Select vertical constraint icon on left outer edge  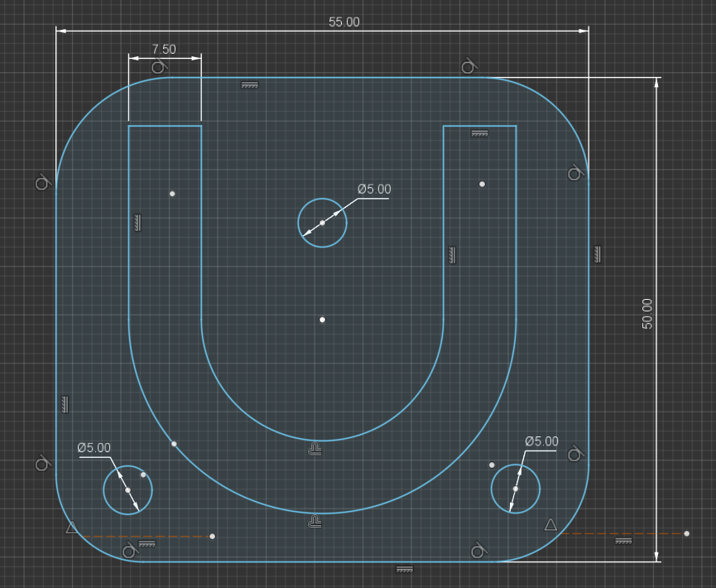coord(65,404)
